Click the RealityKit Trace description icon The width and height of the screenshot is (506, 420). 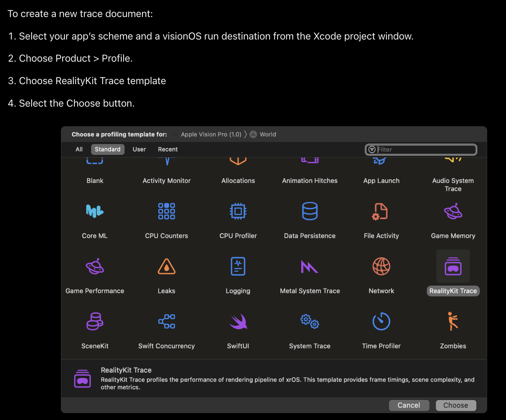click(x=82, y=378)
